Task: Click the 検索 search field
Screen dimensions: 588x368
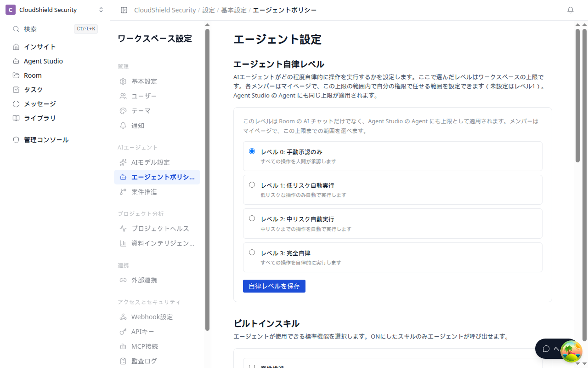Action: click(55, 29)
